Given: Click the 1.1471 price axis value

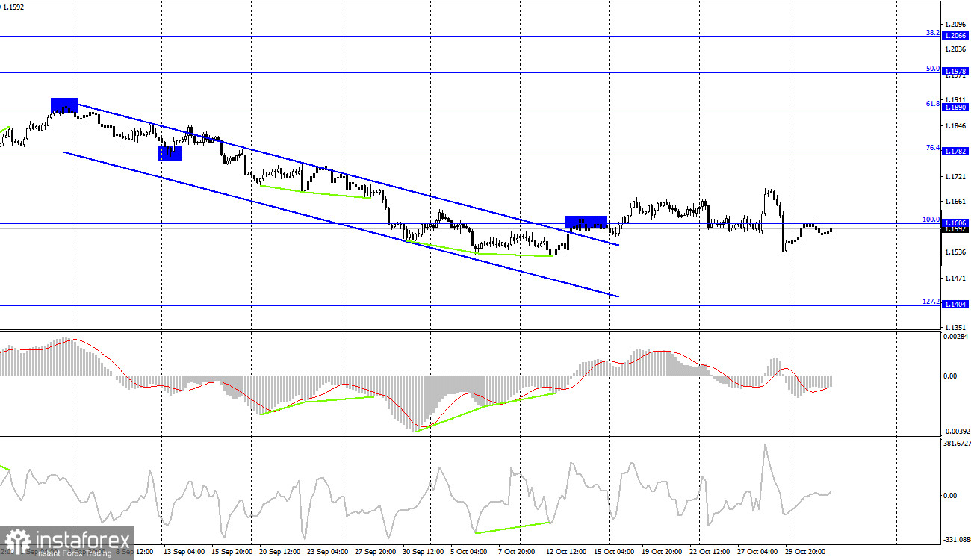Looking at the screenshot, I should (x=957, y=279).
